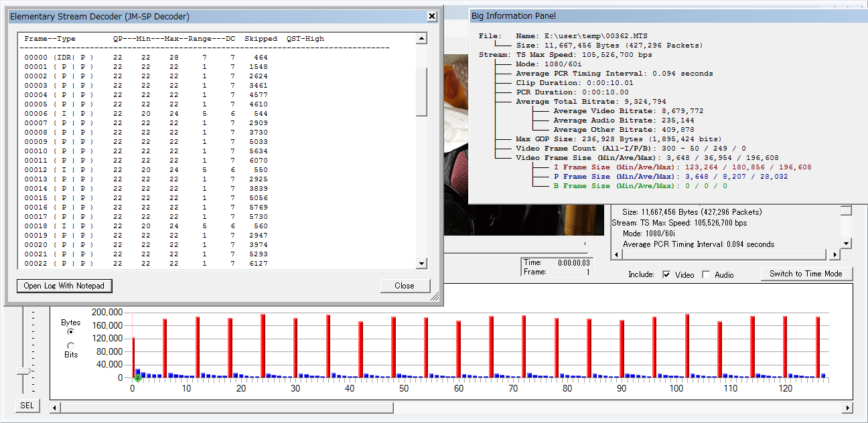Close the Elementary Stream Decoder window
This screenshot has height=423, width=868.
(432, 16)
